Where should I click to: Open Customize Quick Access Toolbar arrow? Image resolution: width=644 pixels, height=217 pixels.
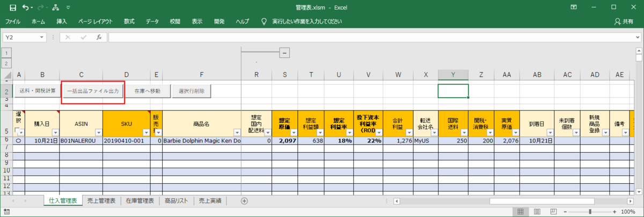point(68,8)
